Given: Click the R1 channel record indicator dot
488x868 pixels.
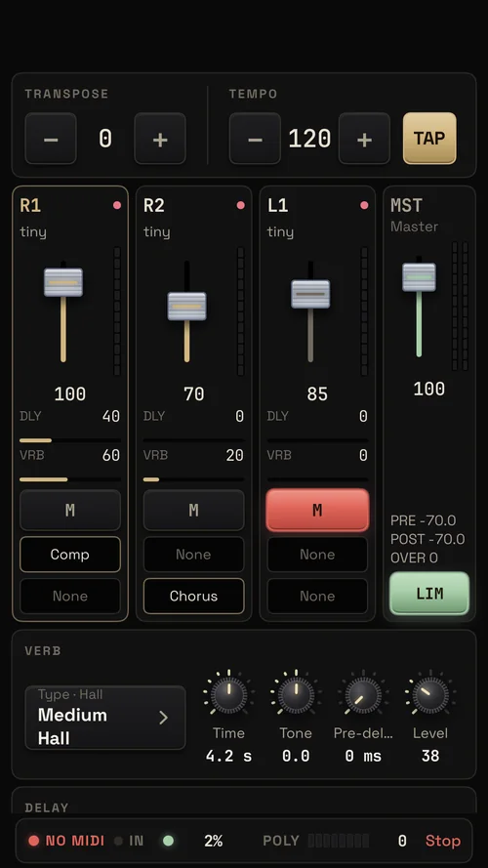Looking at the screenshot, I should point(117,205).
